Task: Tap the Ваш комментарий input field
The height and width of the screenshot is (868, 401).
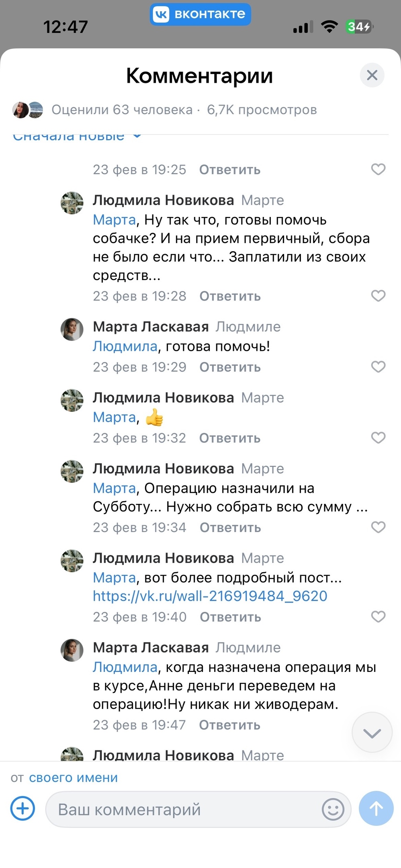Action: tap(181, 809)
